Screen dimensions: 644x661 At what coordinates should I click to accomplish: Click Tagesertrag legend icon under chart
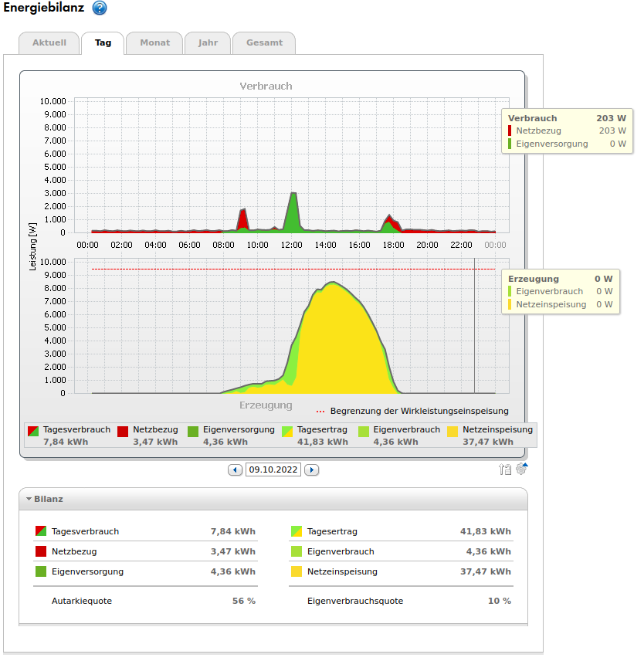tap(287, 431)
